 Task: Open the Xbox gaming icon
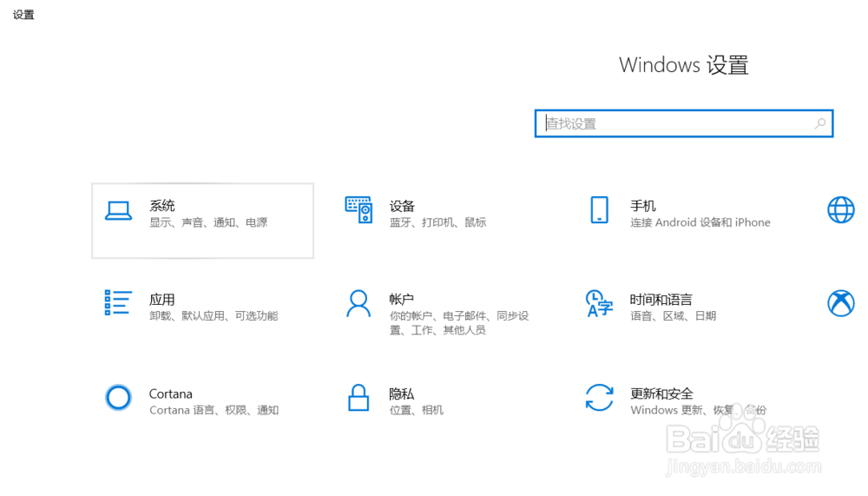tap(841, 304)
